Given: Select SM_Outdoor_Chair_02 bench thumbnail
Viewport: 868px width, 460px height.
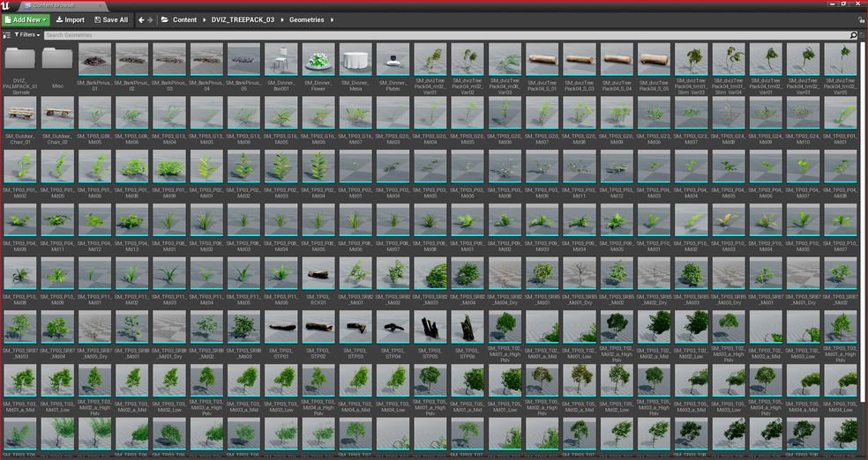Looking at the screenshot, I should [57, 113].
